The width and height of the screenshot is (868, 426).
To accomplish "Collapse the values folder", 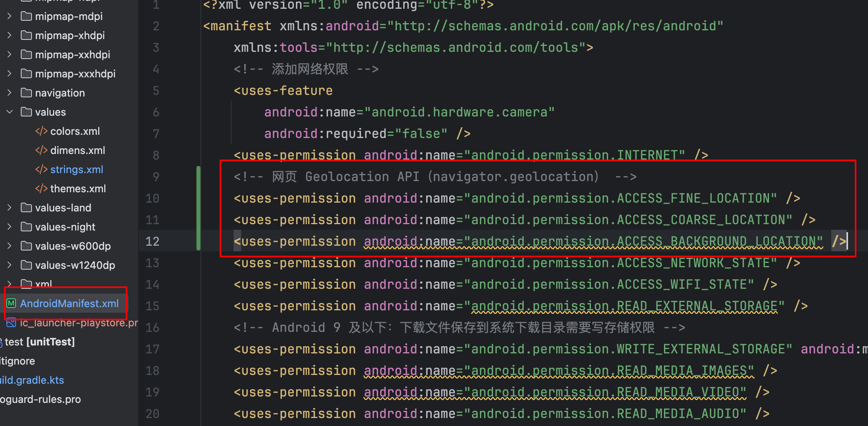I will (x=10, y=112).
